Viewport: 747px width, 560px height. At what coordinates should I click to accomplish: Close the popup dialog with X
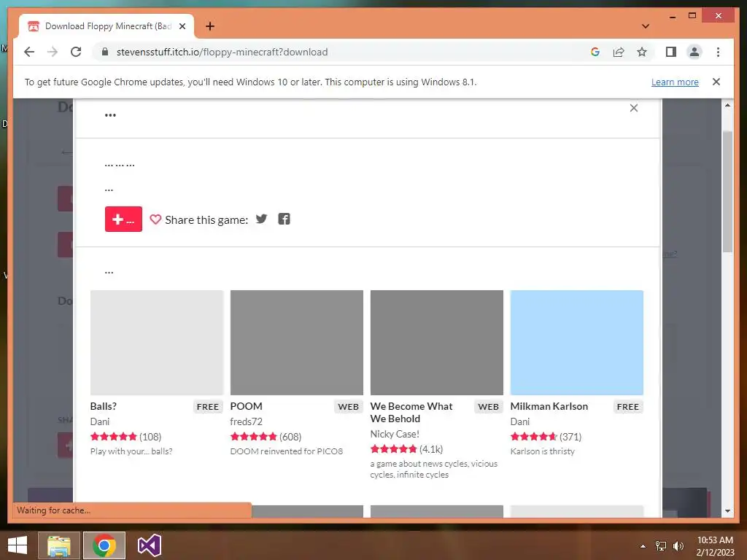click(x=634, y=108)
